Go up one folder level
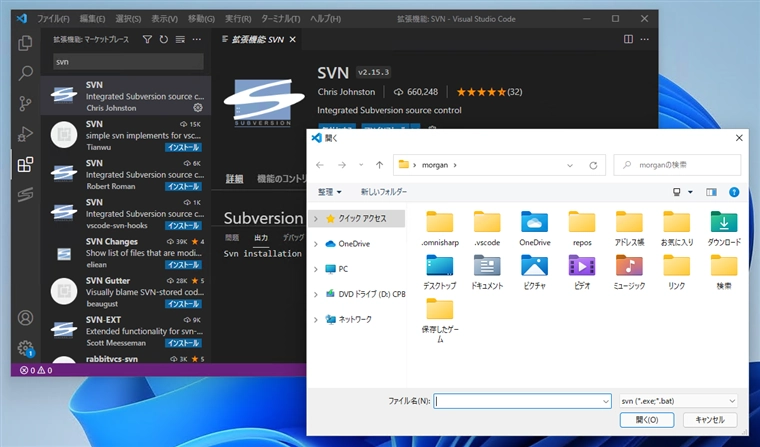 tap(380, 165)
